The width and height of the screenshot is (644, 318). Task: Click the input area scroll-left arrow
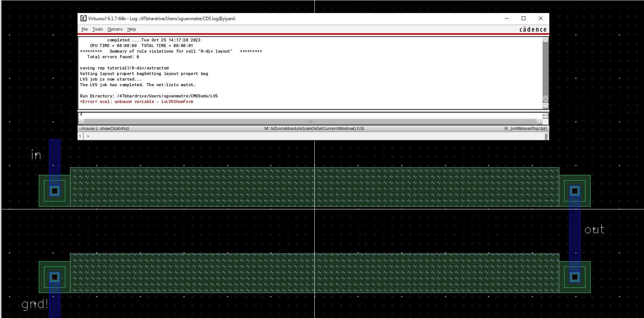82,122
